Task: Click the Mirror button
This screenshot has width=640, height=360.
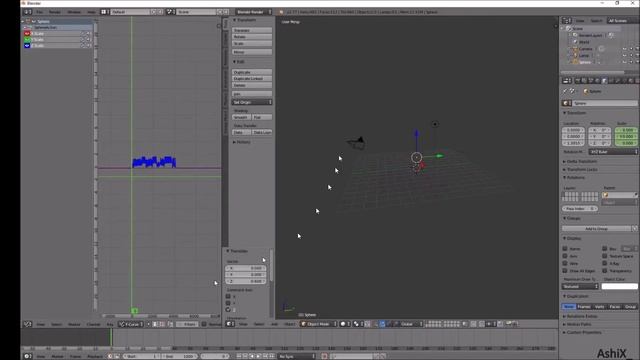Action: point(252,52)
